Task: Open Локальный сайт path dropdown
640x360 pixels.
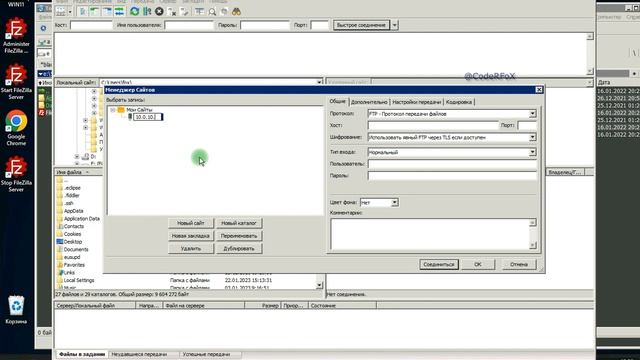Action: pyautogui.click(x=319, y=82)
